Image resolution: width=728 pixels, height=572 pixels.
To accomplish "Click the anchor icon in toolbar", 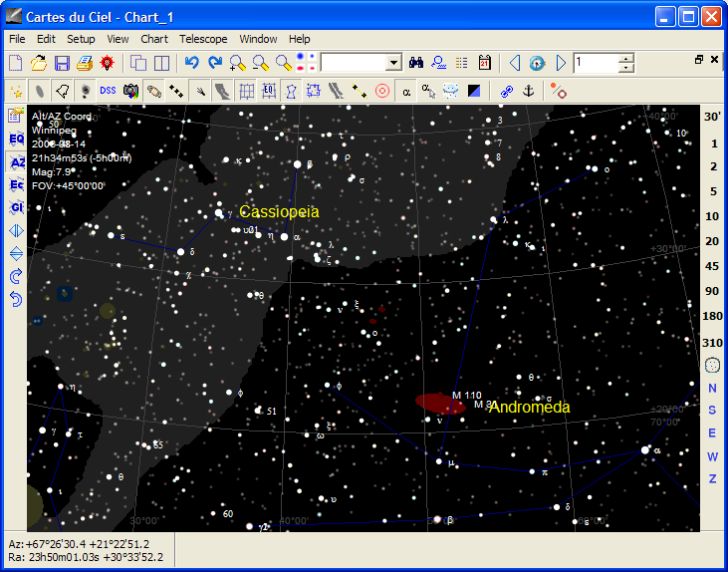I will [529, 91].
